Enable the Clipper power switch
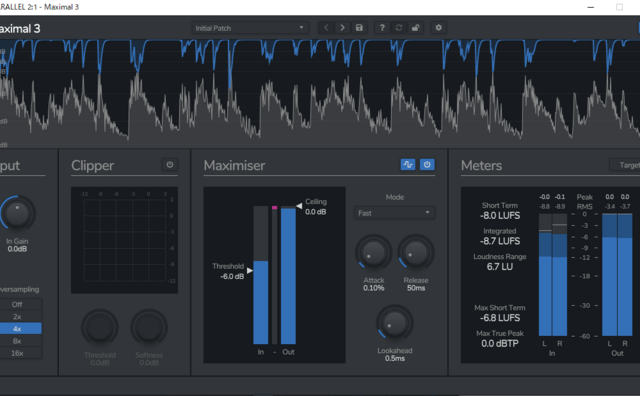Image resolution: width=640 pixels, height=396 pixels. (170, 165)
